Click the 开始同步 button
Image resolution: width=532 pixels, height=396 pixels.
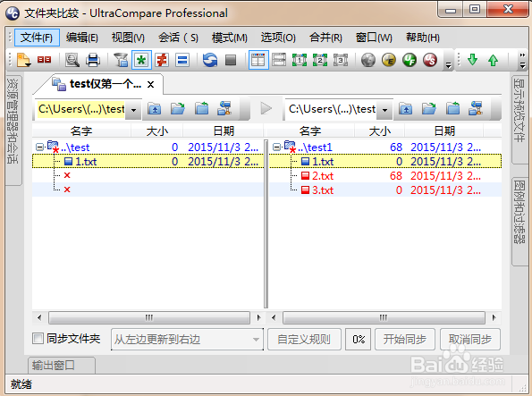pyautogui.click(x=405, y=339)
